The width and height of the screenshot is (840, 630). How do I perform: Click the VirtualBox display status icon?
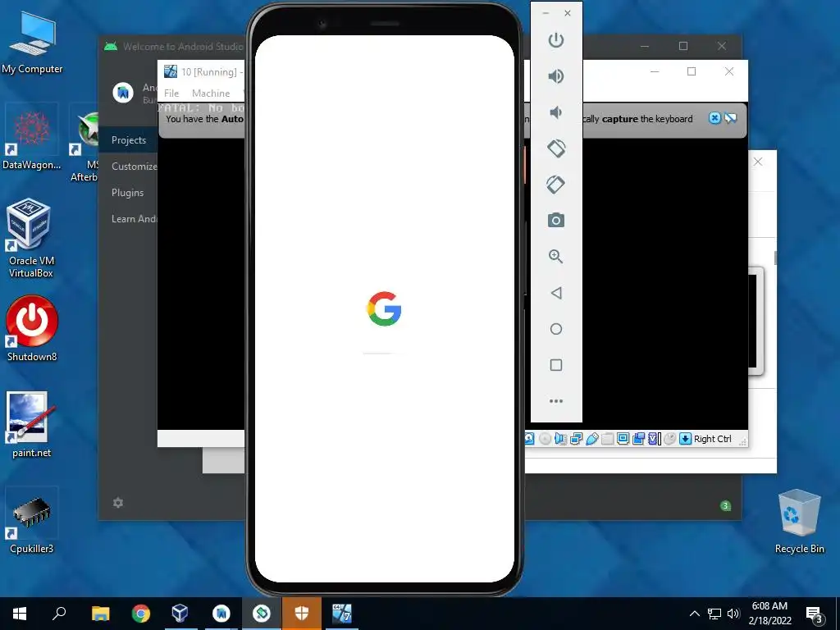tap(623, 440)
